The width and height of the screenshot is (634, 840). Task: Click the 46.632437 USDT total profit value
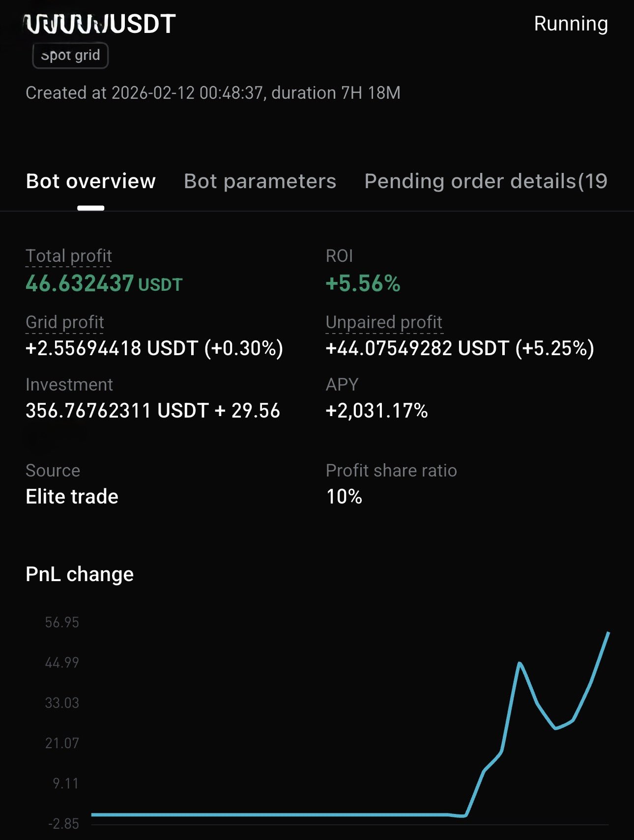click(104, 283)
